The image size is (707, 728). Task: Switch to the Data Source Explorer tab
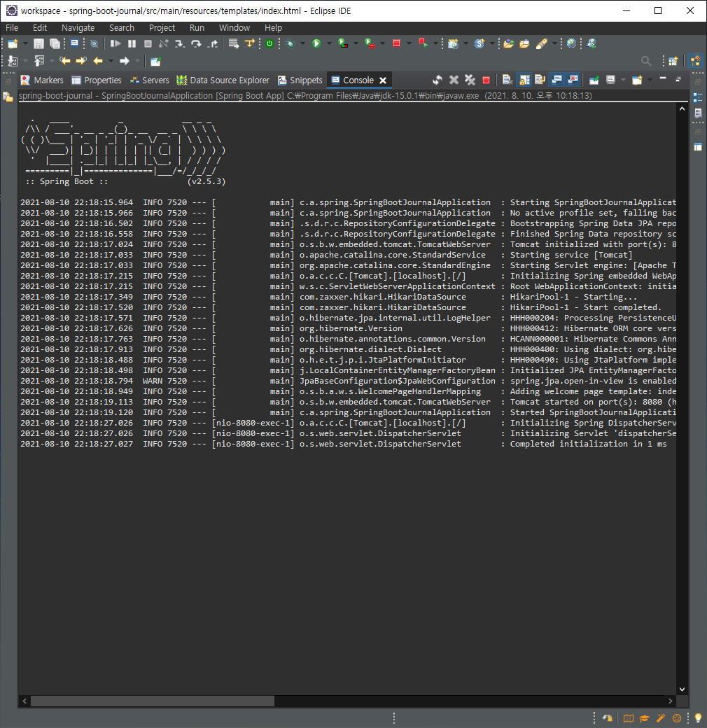[x=223, y=80]
